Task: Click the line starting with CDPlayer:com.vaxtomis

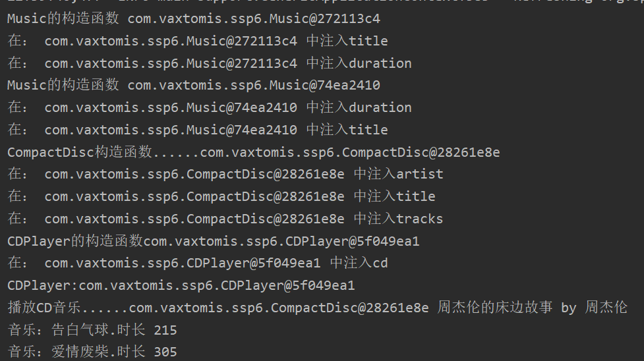Action: 181,285
